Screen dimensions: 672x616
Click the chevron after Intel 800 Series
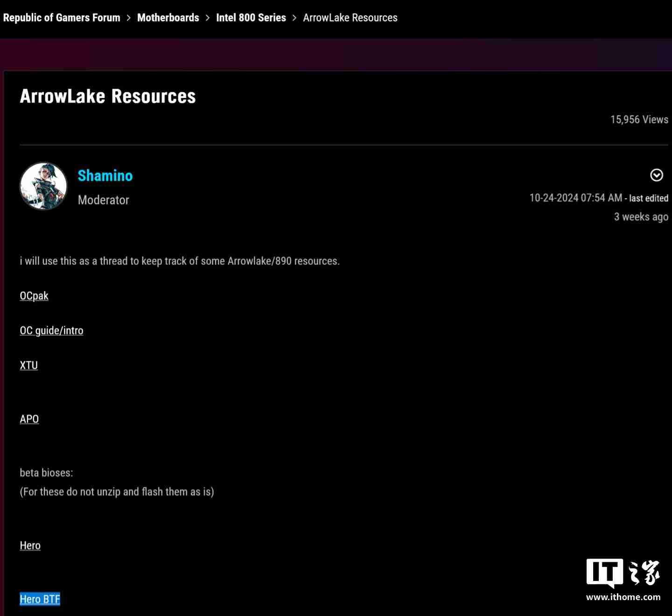[294, 18]
